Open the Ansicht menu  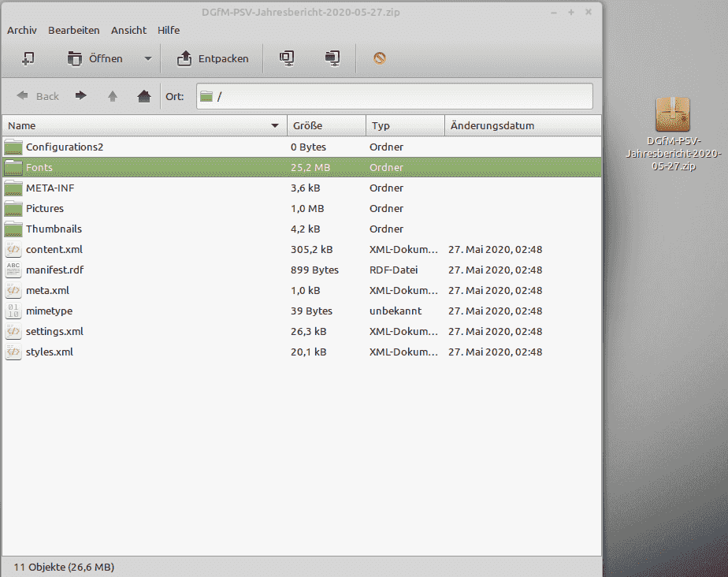tap(128, 30)
